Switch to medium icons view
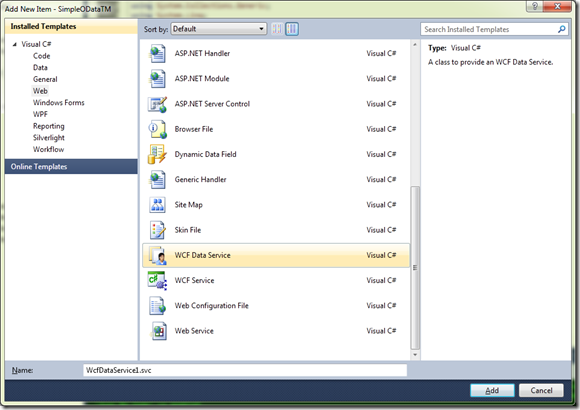Viewport: 580px width, 410px height. [x=292, y=29]
